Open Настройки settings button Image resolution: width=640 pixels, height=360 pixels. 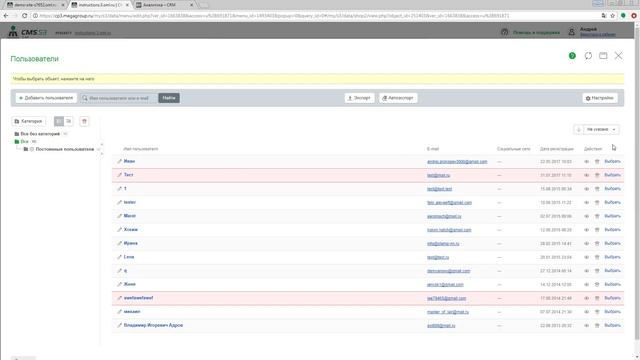click(600, 98)
